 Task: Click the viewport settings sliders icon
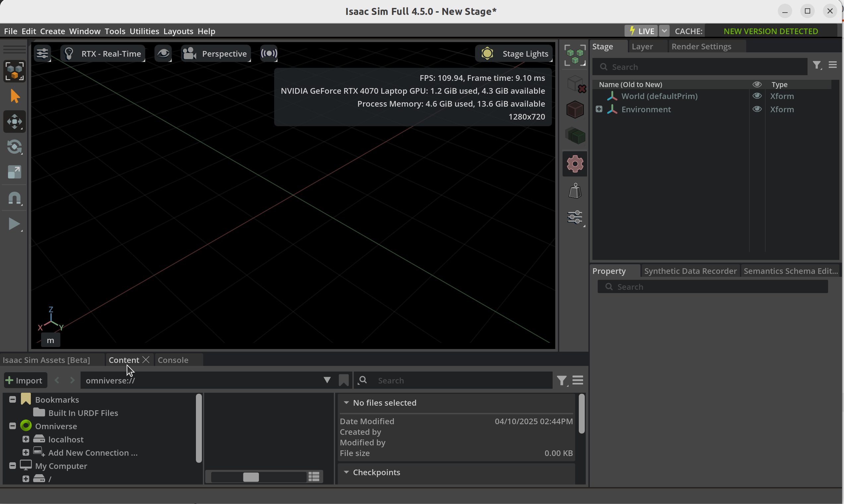[x=42, y=53]
